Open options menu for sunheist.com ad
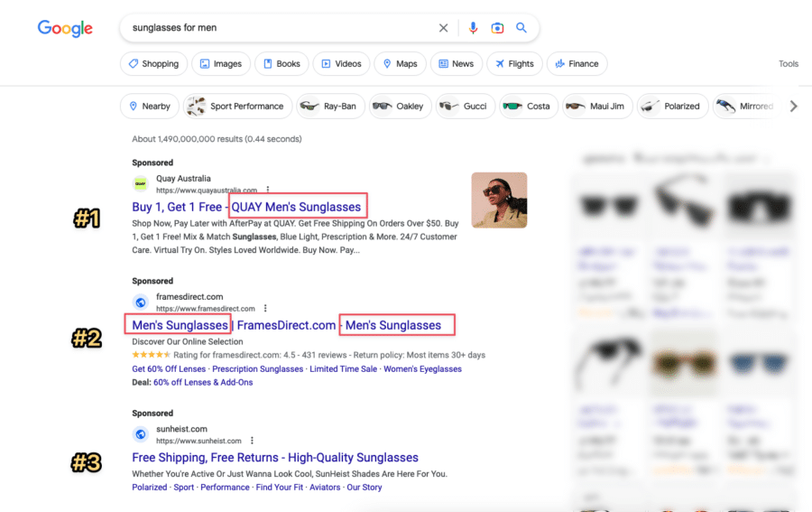 click(x=252, y=441)
